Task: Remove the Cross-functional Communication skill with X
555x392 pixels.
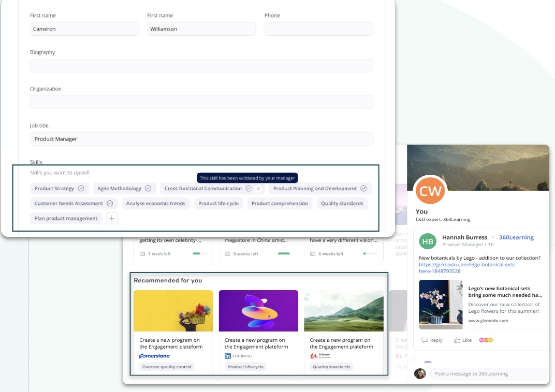Action: coord(258,189)
